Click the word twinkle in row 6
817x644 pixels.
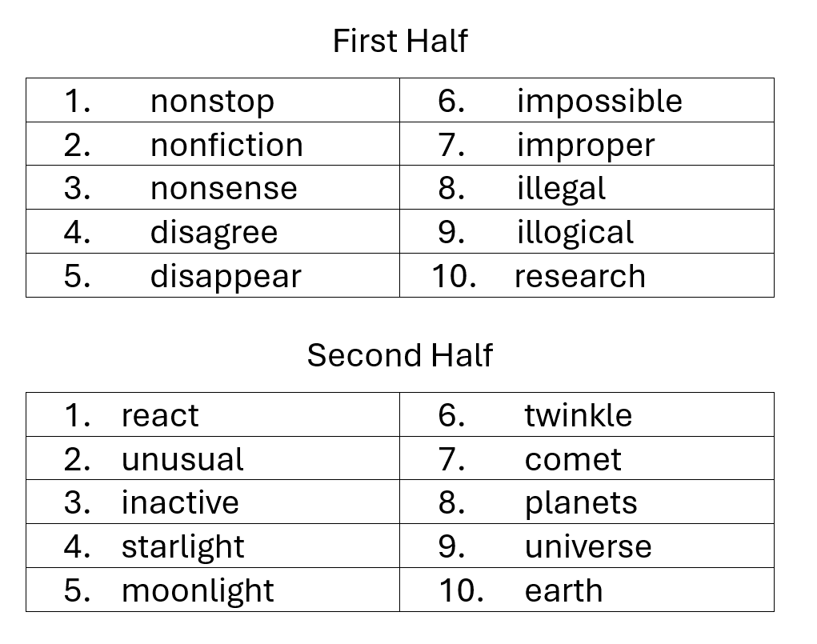click(x=579, y=416)
